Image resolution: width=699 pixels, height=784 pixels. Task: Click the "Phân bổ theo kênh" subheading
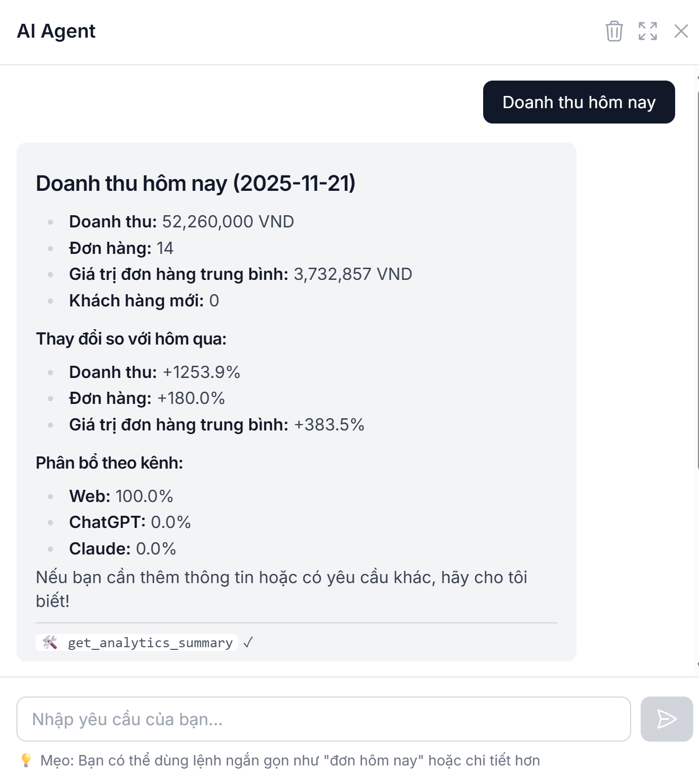coord(109,463)
